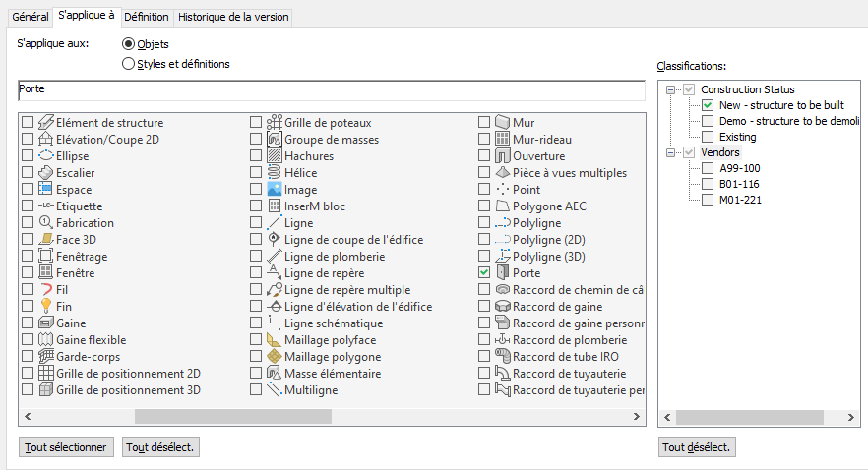Open the Historique de la version tab
Screen dimensions: 868x470
[x=233, y=17]
